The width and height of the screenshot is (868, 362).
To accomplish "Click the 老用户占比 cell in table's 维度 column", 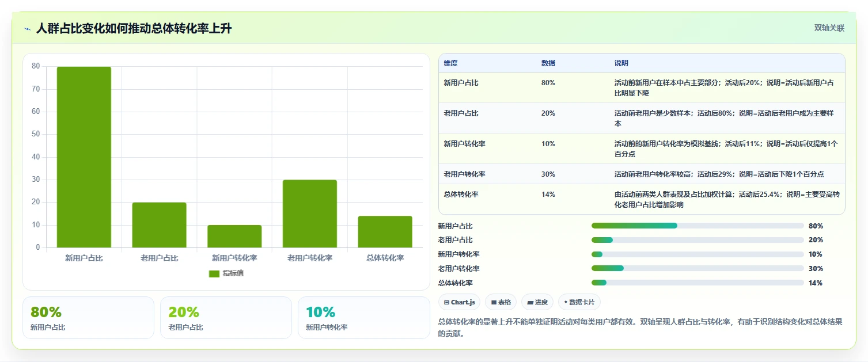I will tap(461, 113).
